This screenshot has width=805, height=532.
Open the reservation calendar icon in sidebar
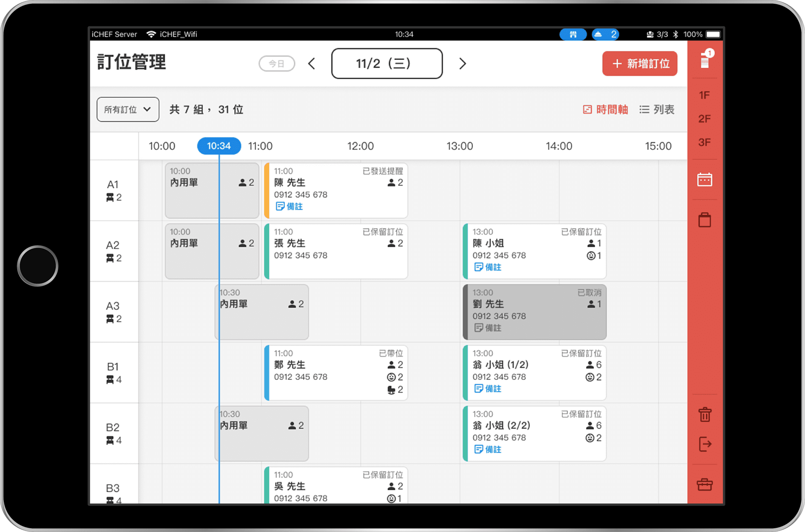(705, 179)
